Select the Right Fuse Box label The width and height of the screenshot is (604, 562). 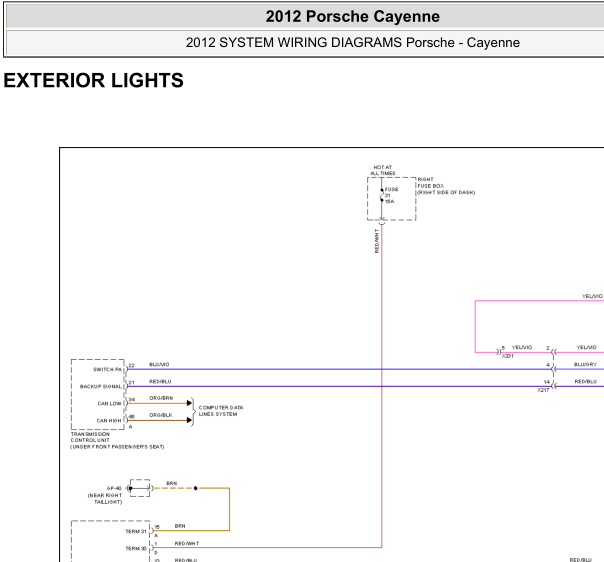[x=446, y=186]
